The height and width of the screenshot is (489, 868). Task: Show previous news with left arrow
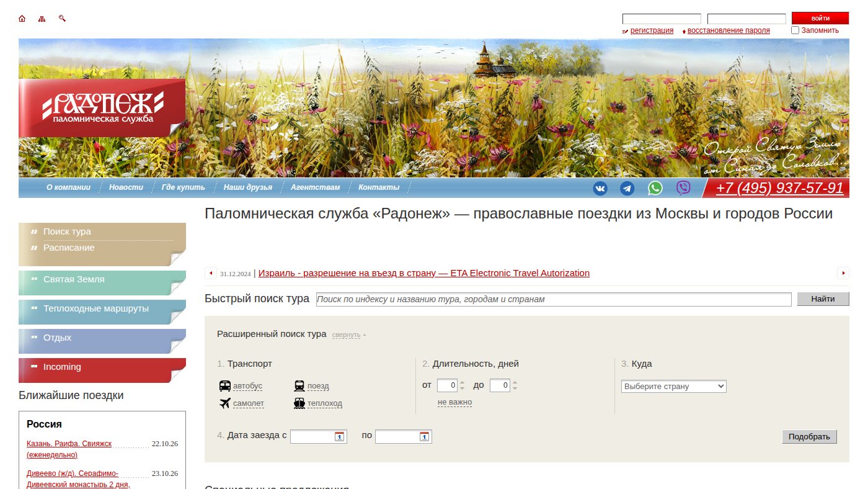[x=211, y=273]
